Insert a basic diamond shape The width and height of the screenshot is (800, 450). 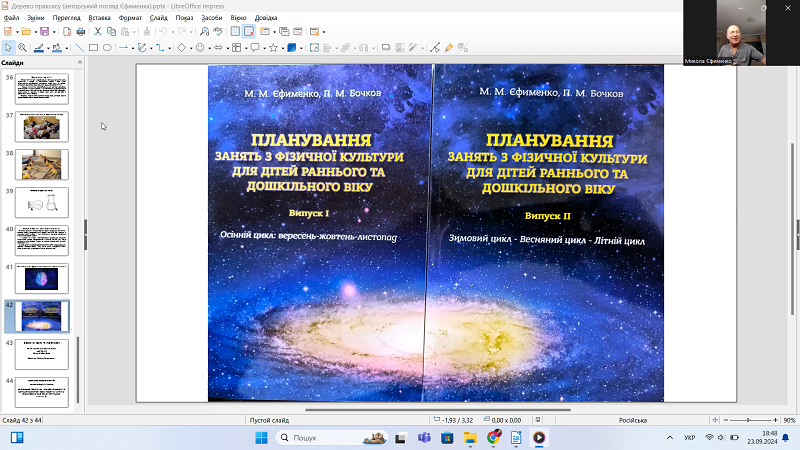(x=182, y=47)
